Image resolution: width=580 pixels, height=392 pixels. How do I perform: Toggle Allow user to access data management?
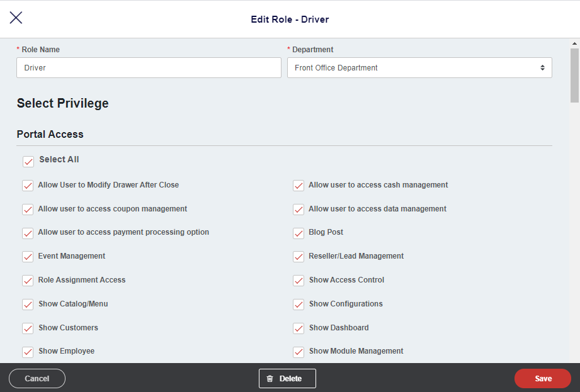click(x=299, y=210)
